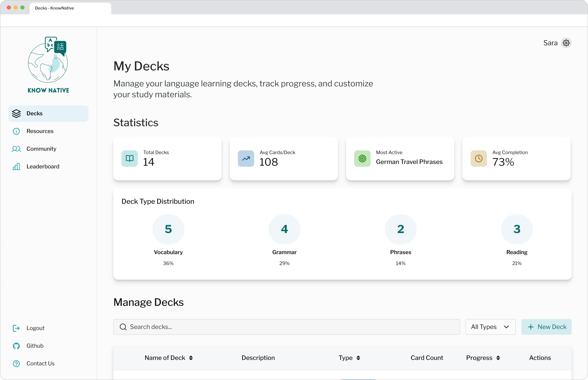Screen dimensions: 588x380
Task: Click the Avg Cards/Deck trend icon
Action: pos(246,158)
